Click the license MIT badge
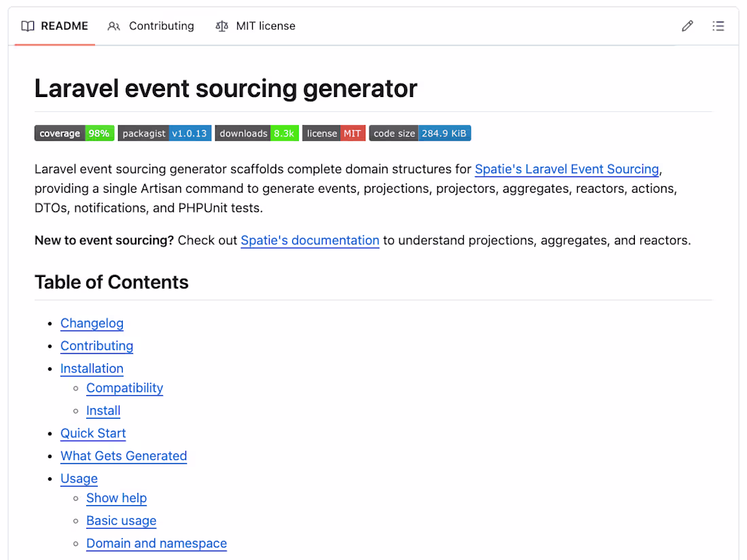 pyautogui.click(x=333, y=133)
